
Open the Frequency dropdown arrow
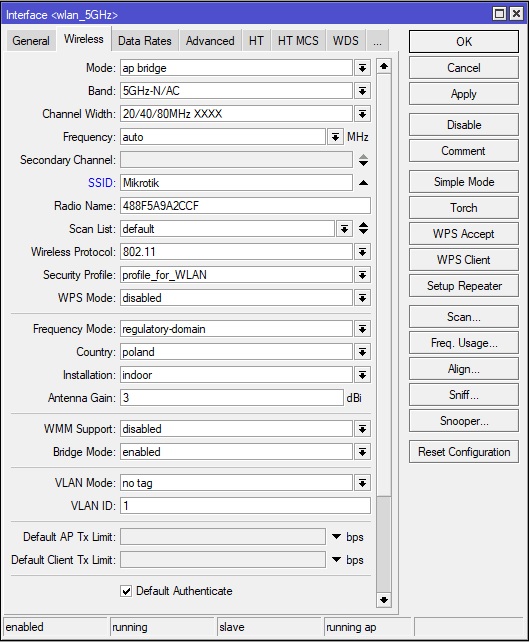coord(335,137)
